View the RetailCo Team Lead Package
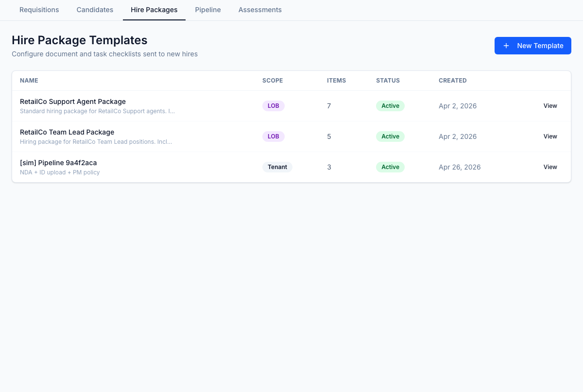The height and width of the screenshot is (392, 583). point(550,136)
